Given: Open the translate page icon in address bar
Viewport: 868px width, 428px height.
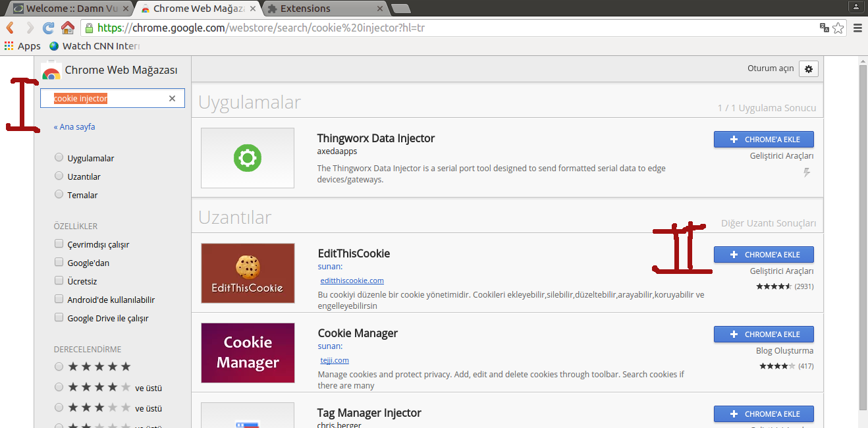Looking at the screenshot, I should [824, 28].
